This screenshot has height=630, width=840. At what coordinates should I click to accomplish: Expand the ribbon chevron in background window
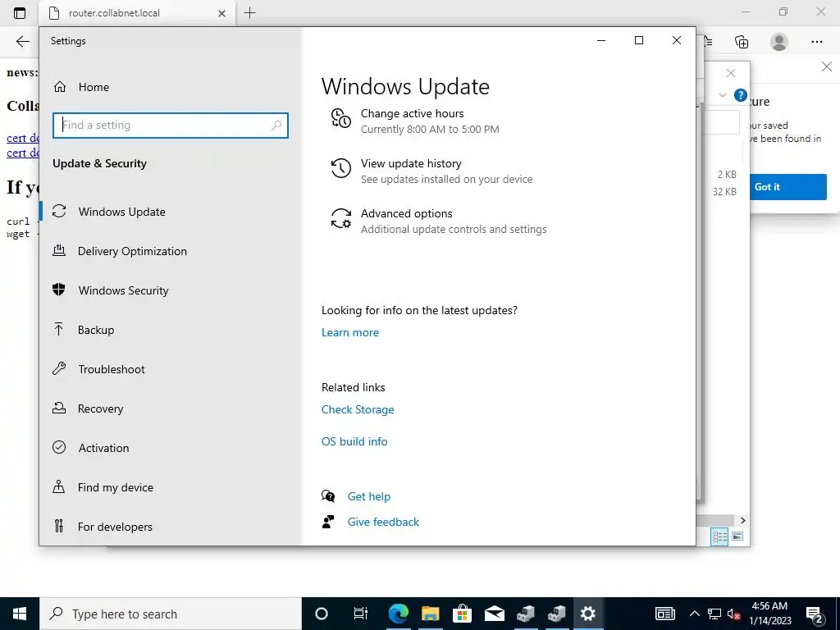[x=722, y=95]
